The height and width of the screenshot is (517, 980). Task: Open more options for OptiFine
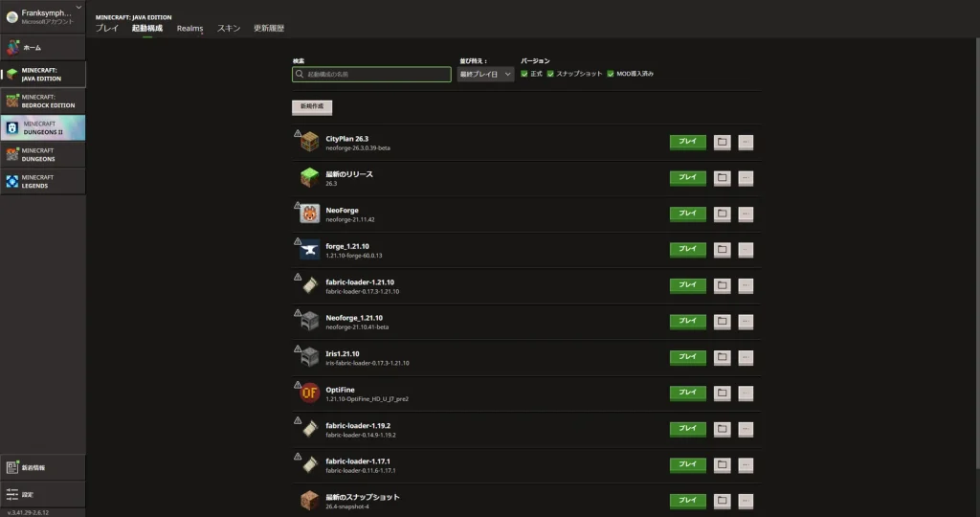pyautogui.click(x=746, y=393)
